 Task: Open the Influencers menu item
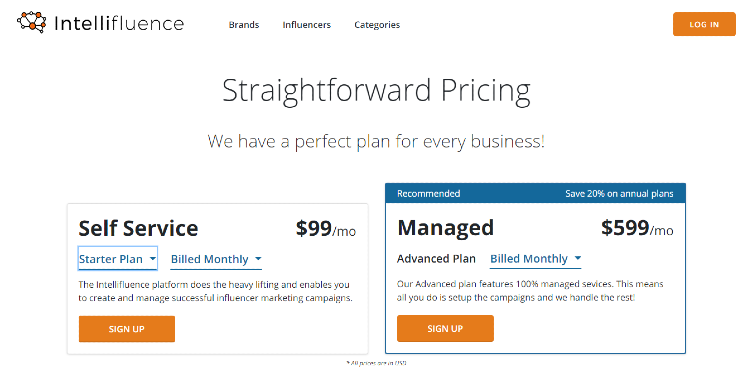307,25
